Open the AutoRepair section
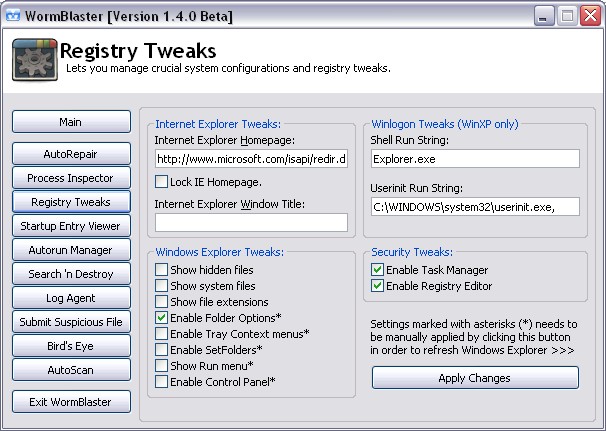 [71, 154]
